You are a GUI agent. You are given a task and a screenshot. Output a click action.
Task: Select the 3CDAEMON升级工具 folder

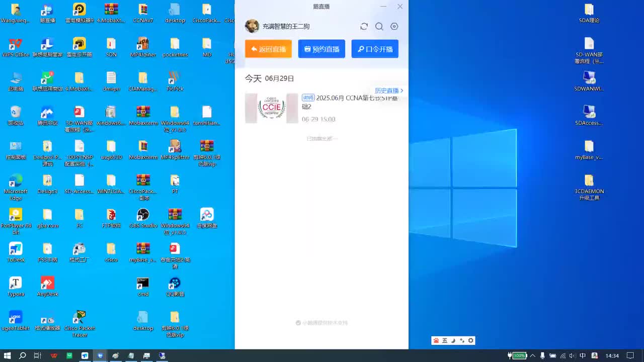(589, 187)
